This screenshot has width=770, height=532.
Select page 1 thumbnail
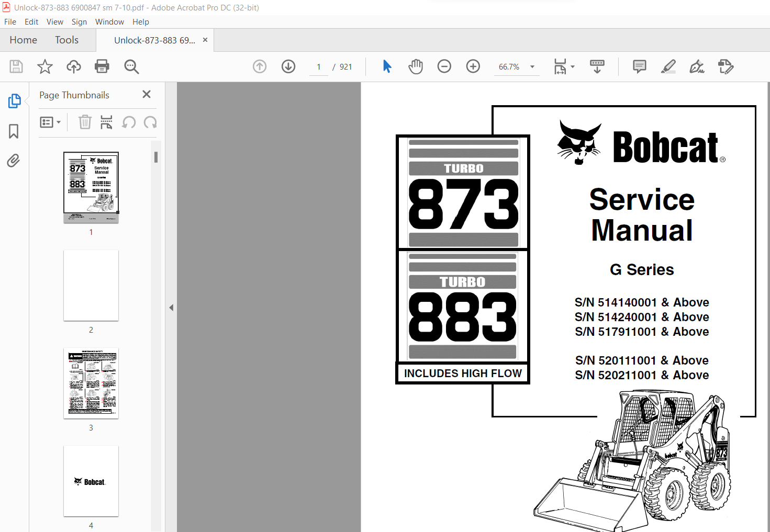pyautogui.click(x=91, y=187)
